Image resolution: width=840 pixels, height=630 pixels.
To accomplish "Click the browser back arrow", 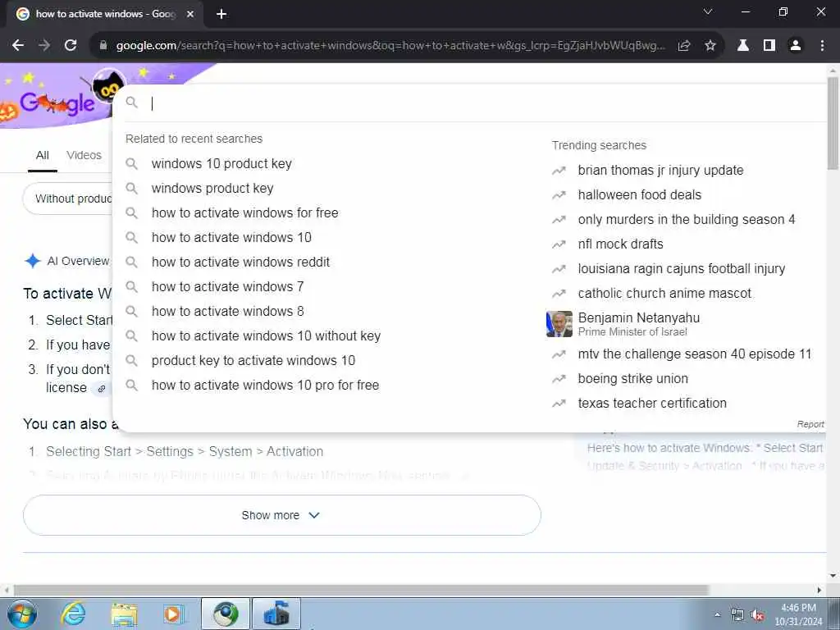I will pyautogui.click(x=18, y=46).
